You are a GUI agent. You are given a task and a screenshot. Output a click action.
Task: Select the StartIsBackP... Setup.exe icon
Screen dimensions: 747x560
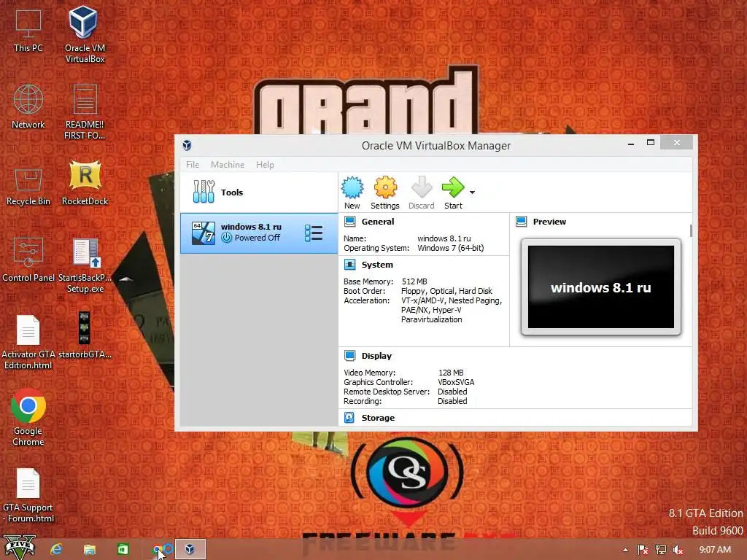[85, 265]
